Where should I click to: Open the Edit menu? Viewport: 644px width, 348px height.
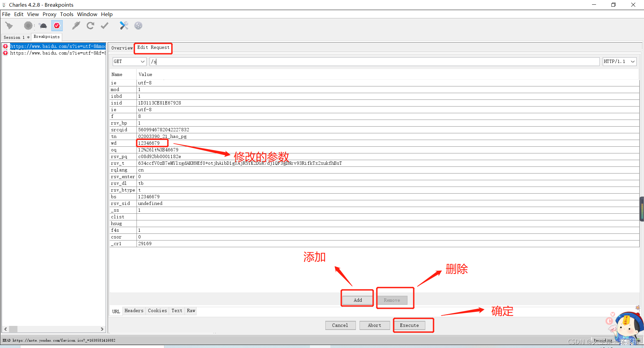click(x=19, y=14)
